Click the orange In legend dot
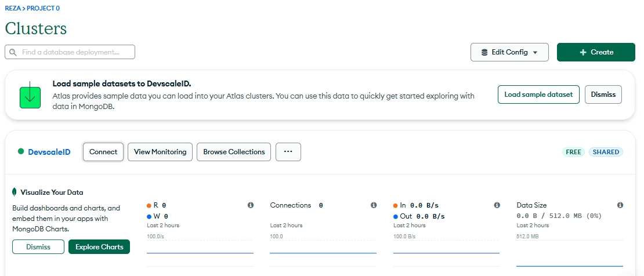Image resolution: width=644 pixels, height=276 pixels. pyautogui.click(x=396, y=205)
